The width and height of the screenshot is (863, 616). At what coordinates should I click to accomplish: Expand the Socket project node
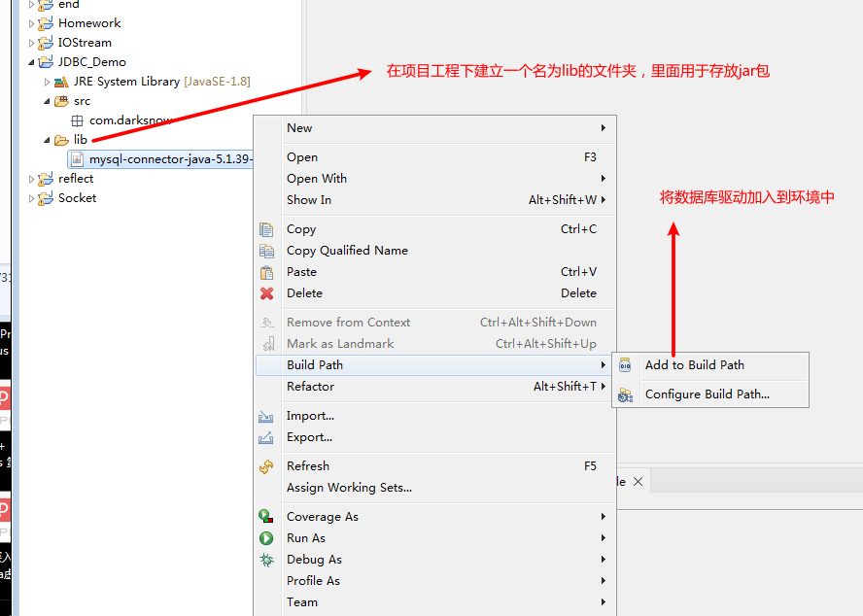click(x=31, y=199)
